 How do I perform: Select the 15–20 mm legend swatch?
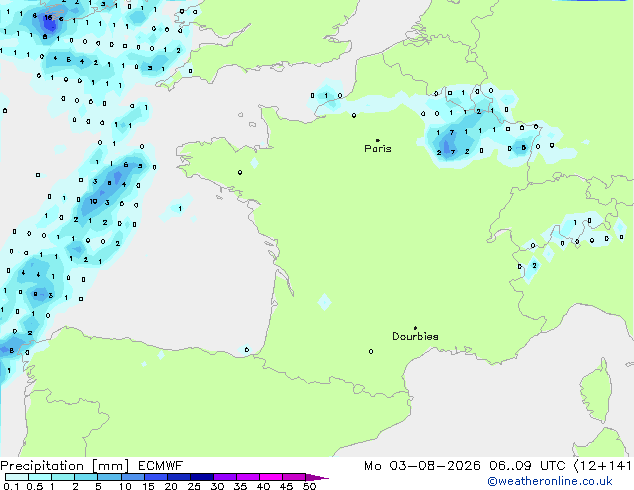pyautogui.click(x=155, y=477)
